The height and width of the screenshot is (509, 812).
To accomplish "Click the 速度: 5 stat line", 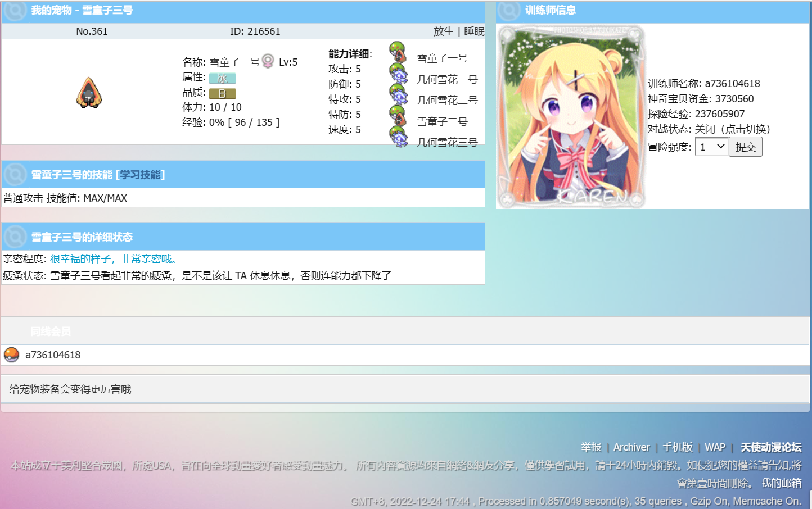I will pyautogui.click(x=345, y=129).
